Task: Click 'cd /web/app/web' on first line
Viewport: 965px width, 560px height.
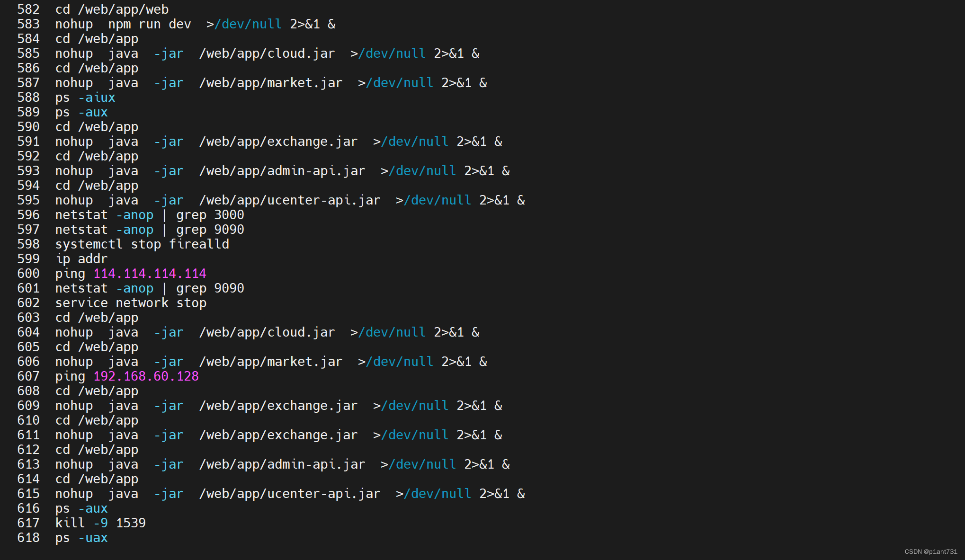Action: 112,9
